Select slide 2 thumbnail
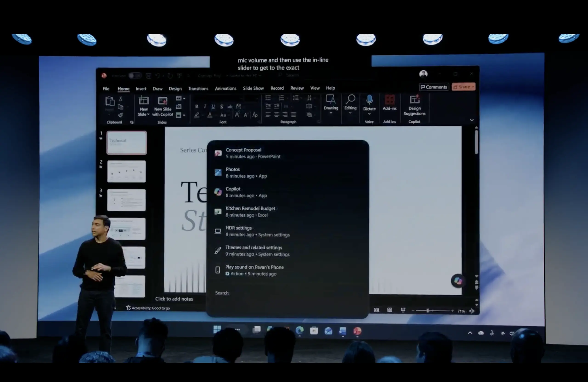588x382 pixels. [127, 172]
